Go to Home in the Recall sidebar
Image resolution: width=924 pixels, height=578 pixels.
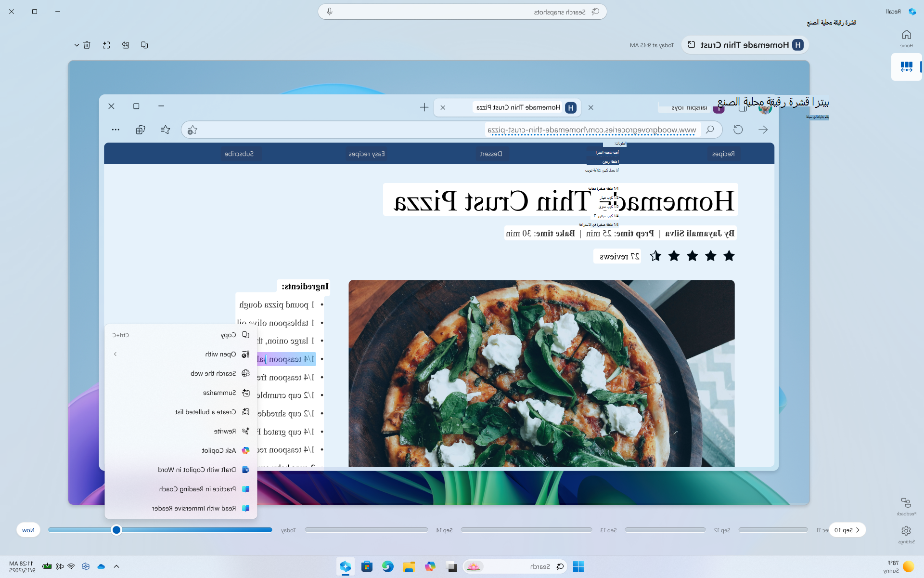coord(906,39)
